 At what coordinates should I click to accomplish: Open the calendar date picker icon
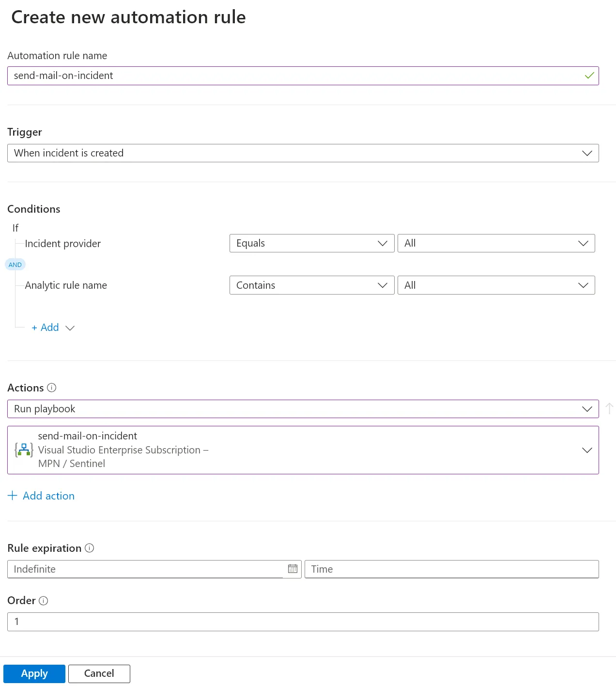point(293,569)
